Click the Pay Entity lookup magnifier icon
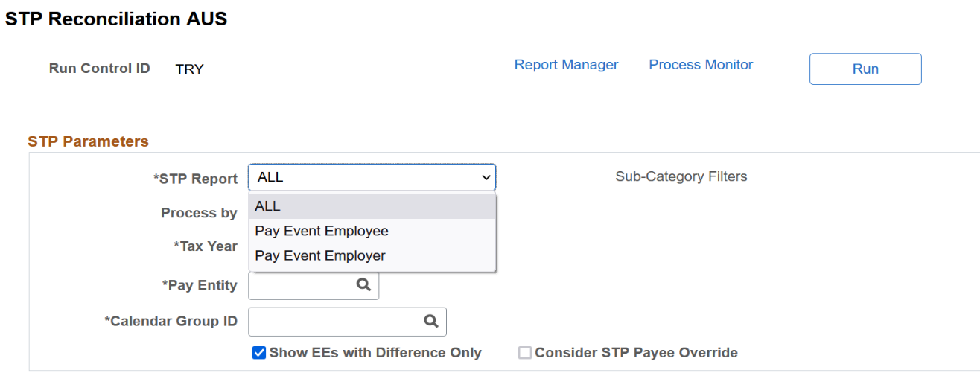 point(363,285)
